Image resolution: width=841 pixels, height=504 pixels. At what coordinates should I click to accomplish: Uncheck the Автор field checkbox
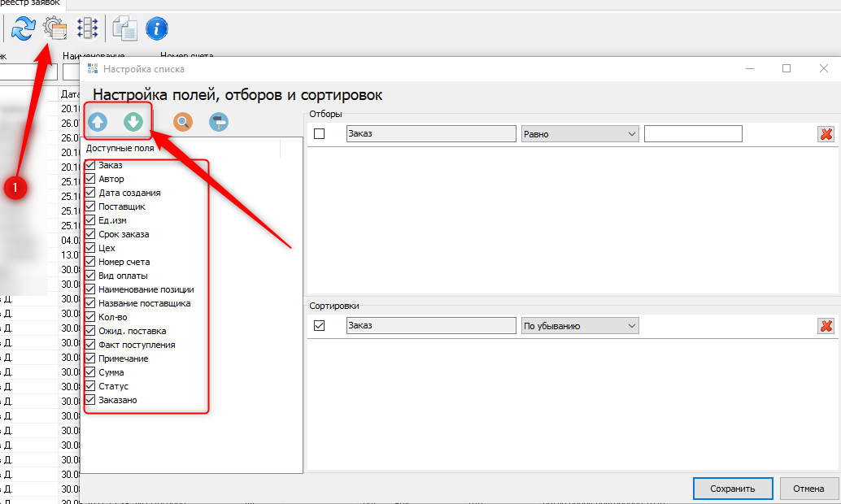click(x=90, y=179)
